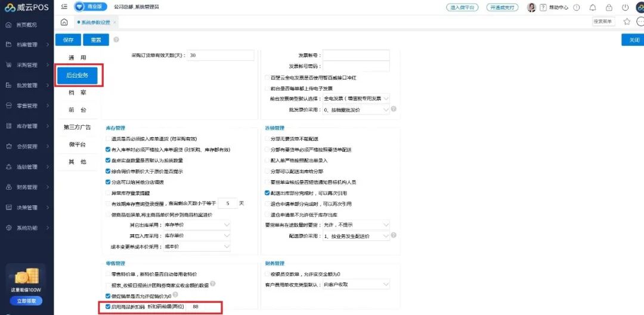Click the lock screen icon
644x315 pixels.
[x=609, y=7]
